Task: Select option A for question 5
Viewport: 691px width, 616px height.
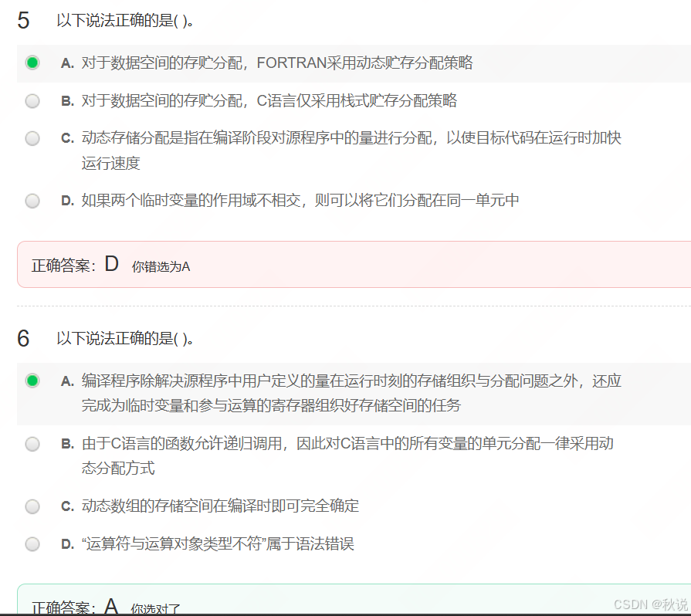Action: [32, 63]
